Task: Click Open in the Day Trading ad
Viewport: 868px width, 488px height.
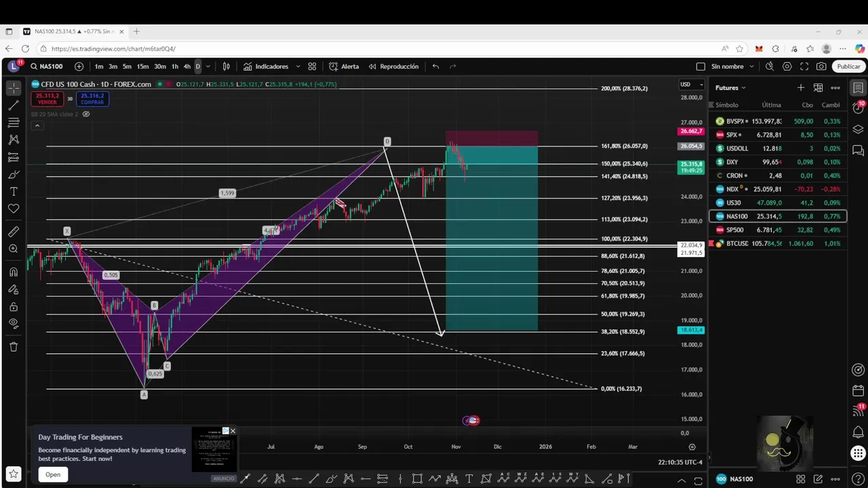Action: click(53, 474)
